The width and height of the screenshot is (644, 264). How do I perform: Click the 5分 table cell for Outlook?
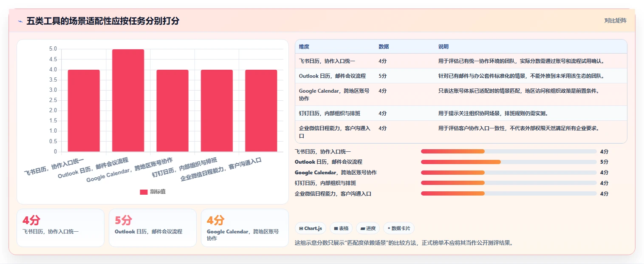(x=383, y=76)
